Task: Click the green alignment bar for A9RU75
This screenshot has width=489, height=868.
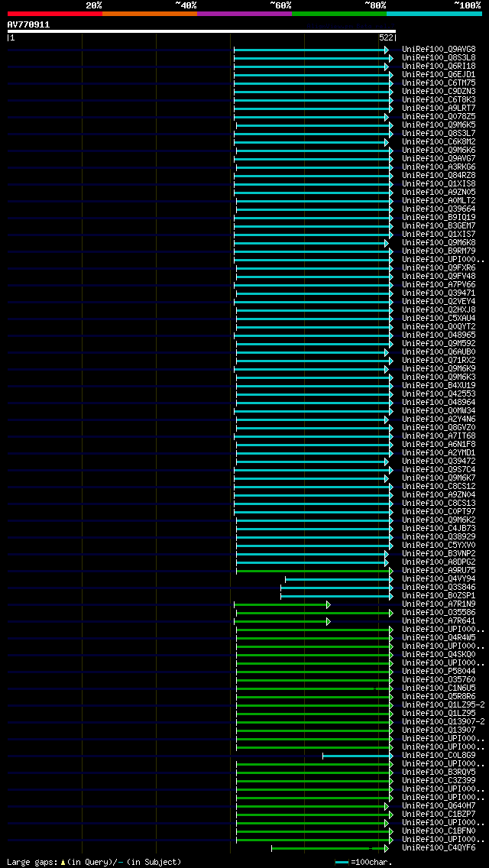Action: [313, 571]
